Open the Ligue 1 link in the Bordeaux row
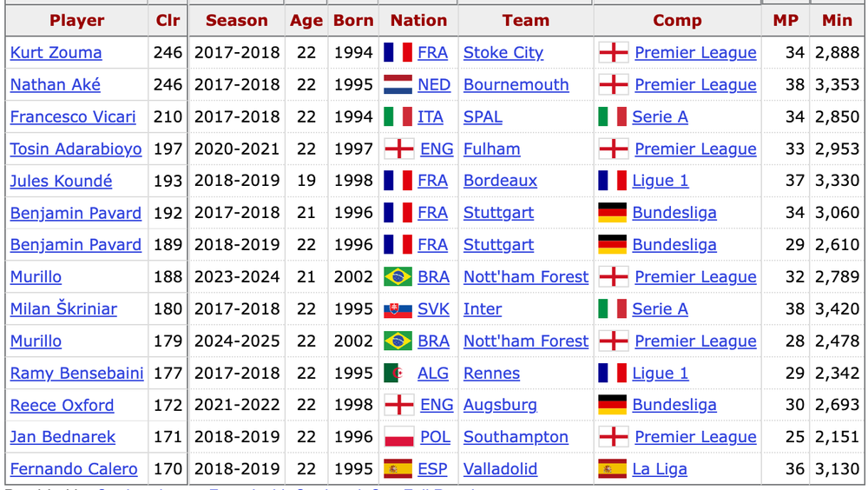Screen dimensions: 868x490 (660, 182)
